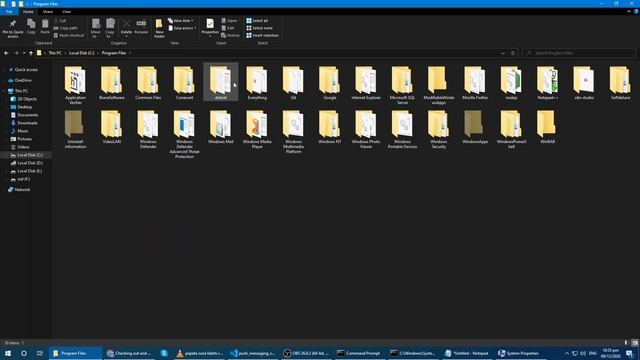Click into the Search Program Files box

tap(579, 53)
